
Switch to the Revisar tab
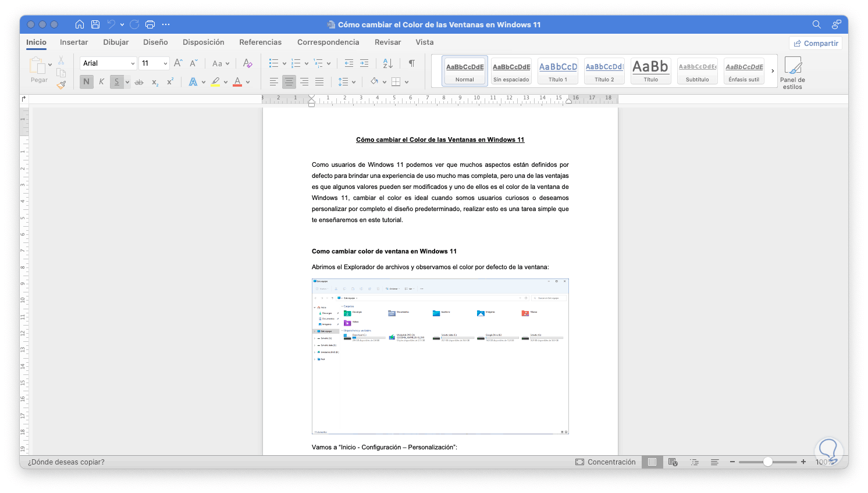(x=387, y=42)
